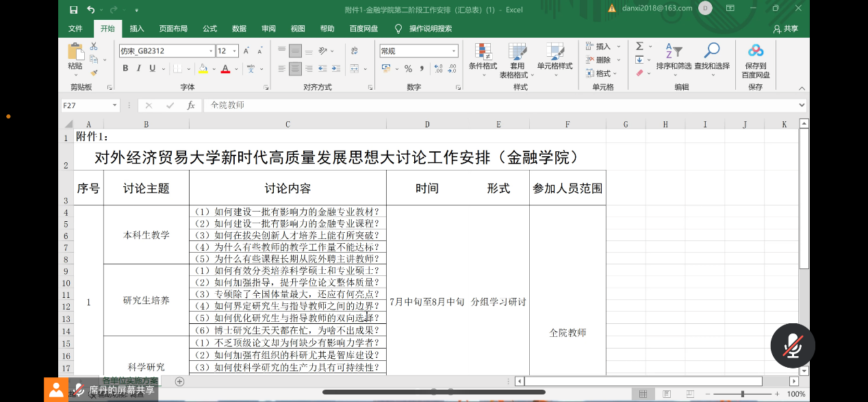Screen dimensions: 868x402
Task: Unmute the muted microphone button
Action: (793, 345)
